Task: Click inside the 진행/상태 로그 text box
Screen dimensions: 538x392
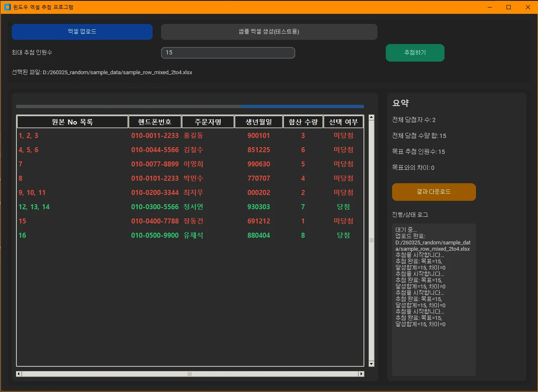Action: point(434,300)
